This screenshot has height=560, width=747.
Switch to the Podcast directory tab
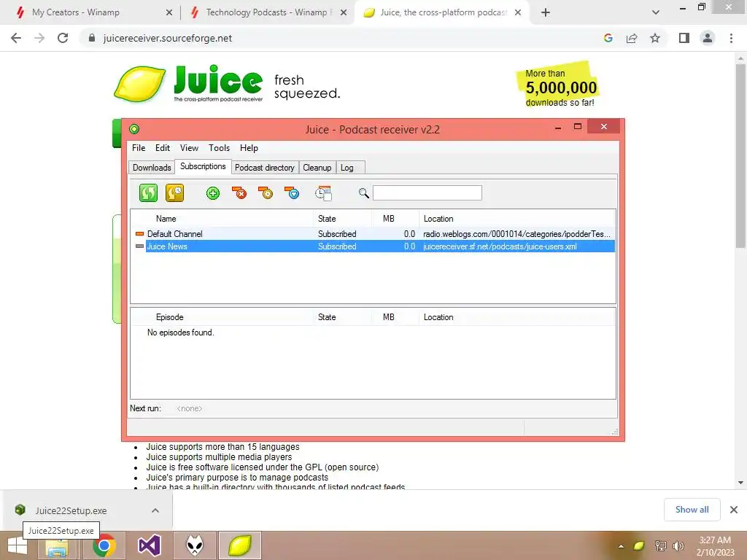(265, 168)
